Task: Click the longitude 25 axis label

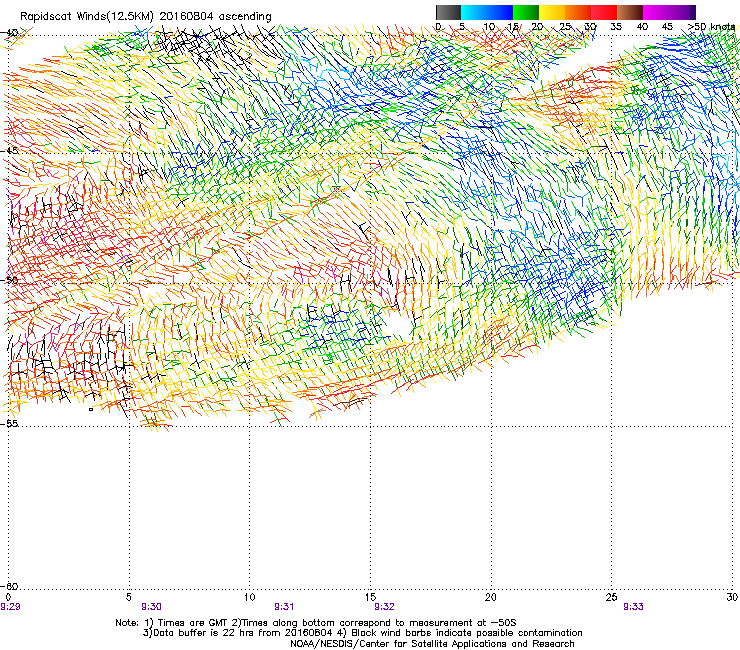Action: coord(611,597)
